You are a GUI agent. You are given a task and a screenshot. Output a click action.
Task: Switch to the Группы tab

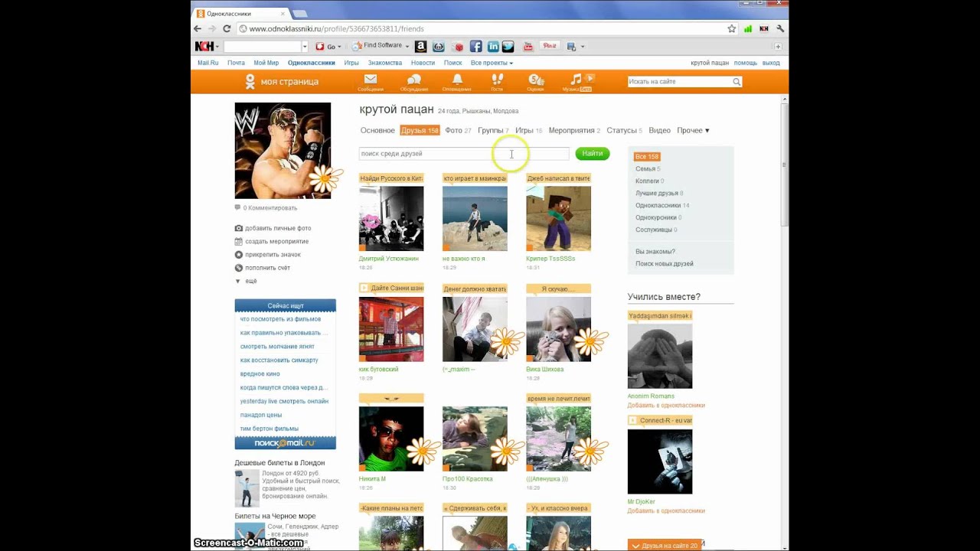pyautogui.click(x=493, y=131)
